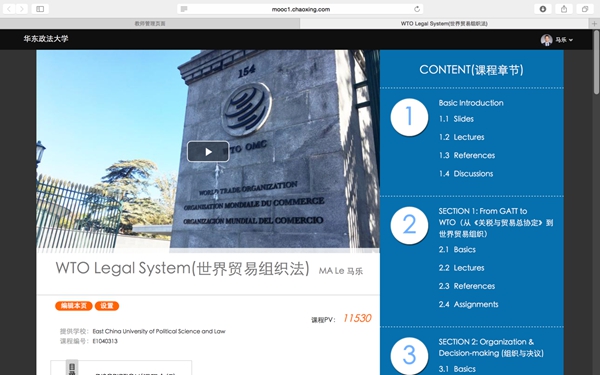Viewport: 600px width, 375px height.
Task: Show the Safari sidebar
Action: coord(40,9)
